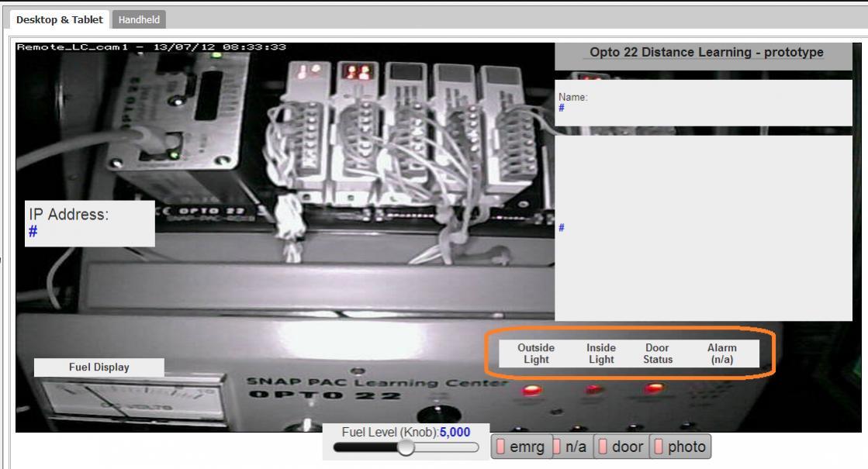The image size is (868, 469).
Task: Click the fuel gauge meter in camera view
Action: click(x=133, y=402)
